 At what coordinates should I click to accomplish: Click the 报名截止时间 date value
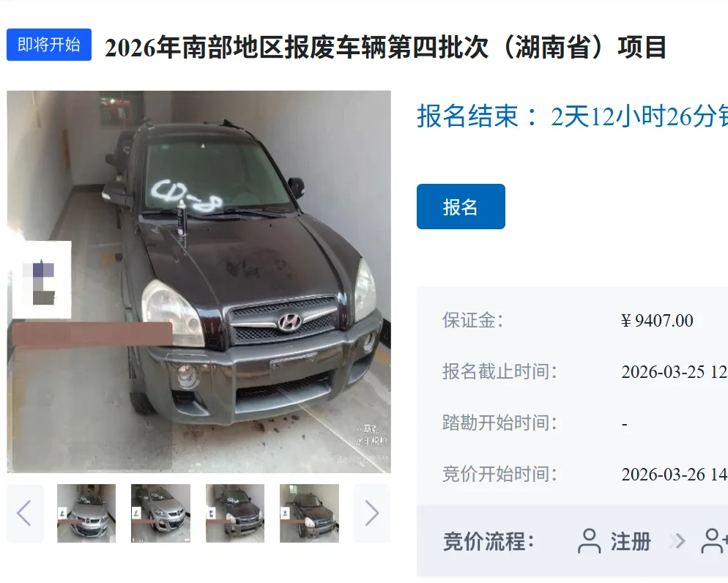pos(674,372)
